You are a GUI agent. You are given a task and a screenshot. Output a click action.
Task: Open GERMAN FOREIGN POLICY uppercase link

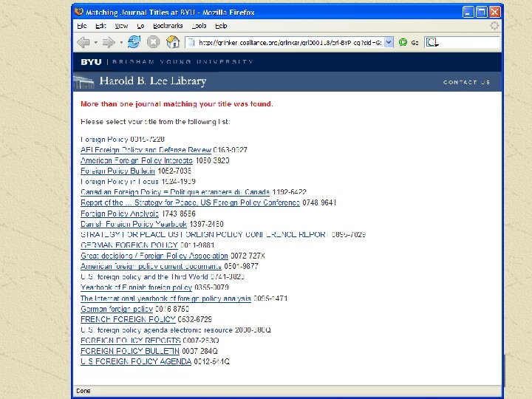pyautogui.click(x=129, y=245)
